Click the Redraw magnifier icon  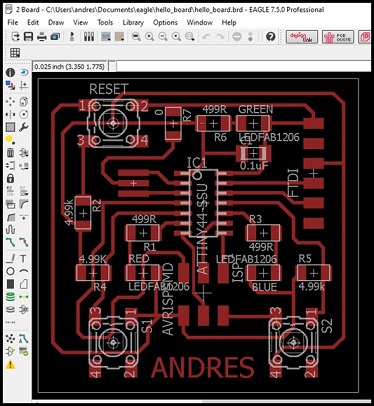[176, 36]
